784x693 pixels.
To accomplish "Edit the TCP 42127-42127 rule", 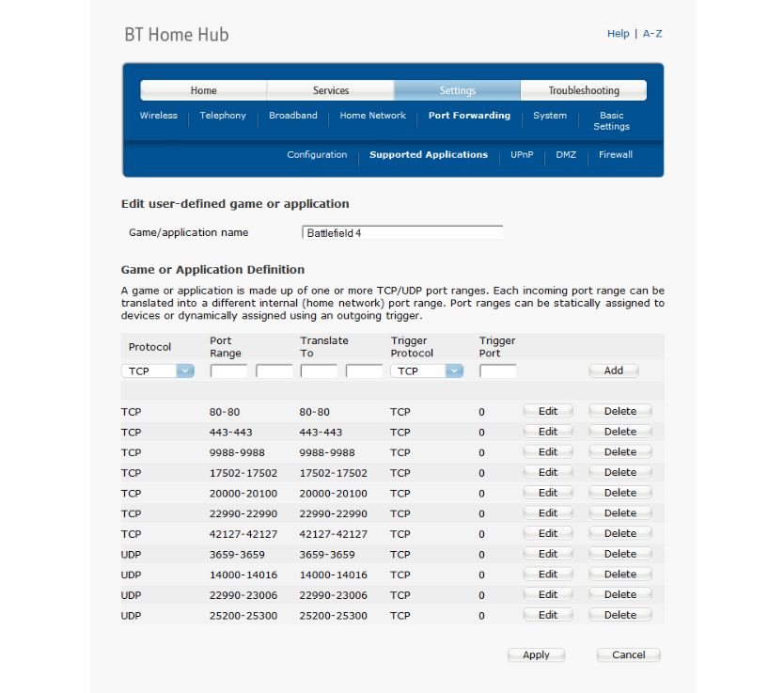I will [548, 533].
